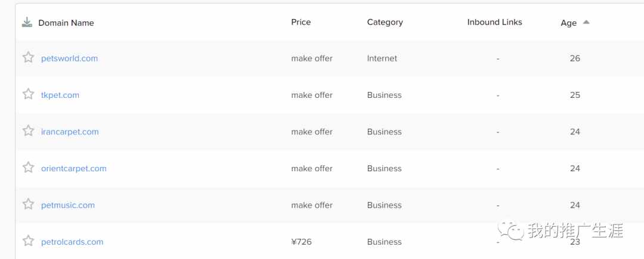Reverse sort using the Age arrow
The width and height of the screenshot is (644, 259).
pos(586,22)
